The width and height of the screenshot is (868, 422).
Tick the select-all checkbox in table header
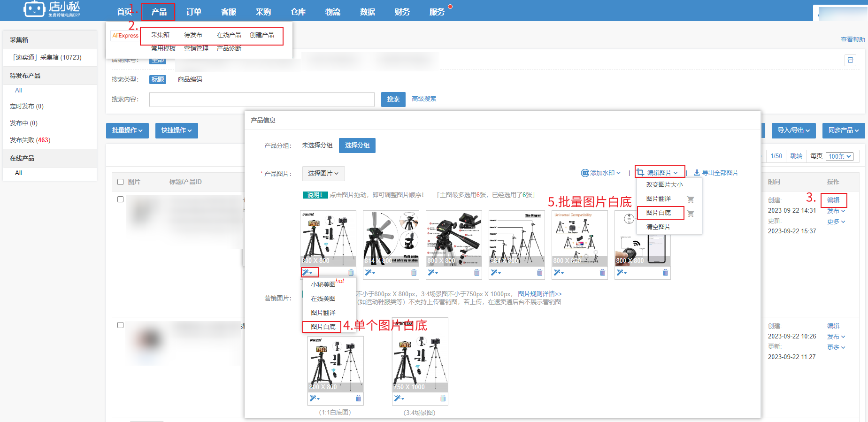click(x=120, y=182)
